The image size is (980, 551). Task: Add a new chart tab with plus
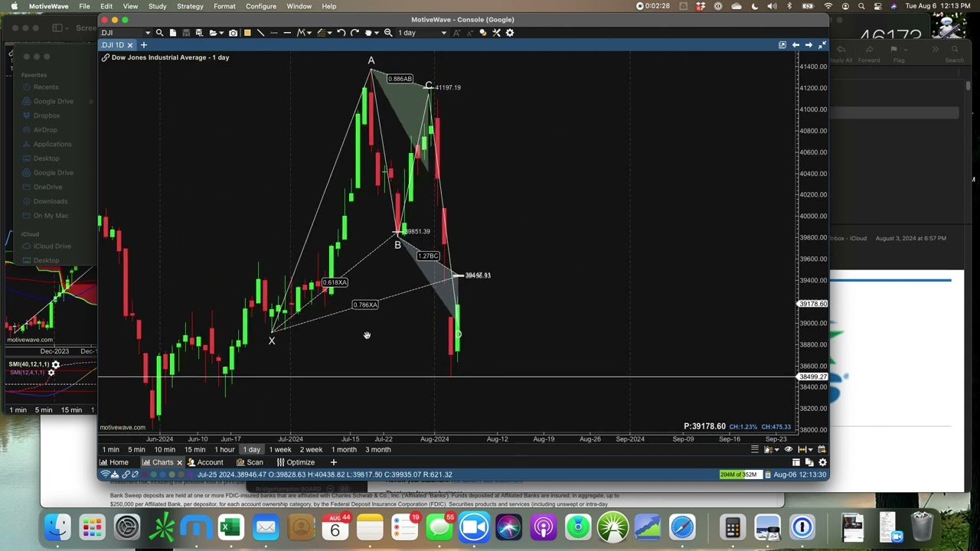coord(143,45)
